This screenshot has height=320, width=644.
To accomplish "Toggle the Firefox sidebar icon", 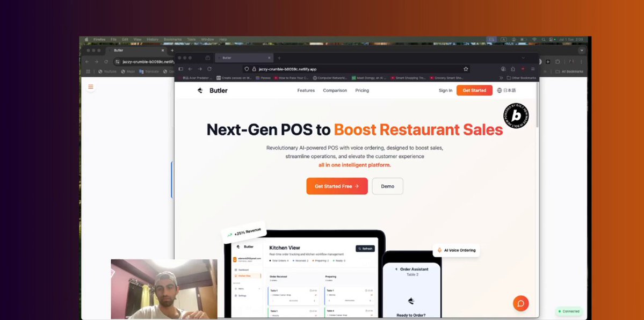I will [180, 69].
